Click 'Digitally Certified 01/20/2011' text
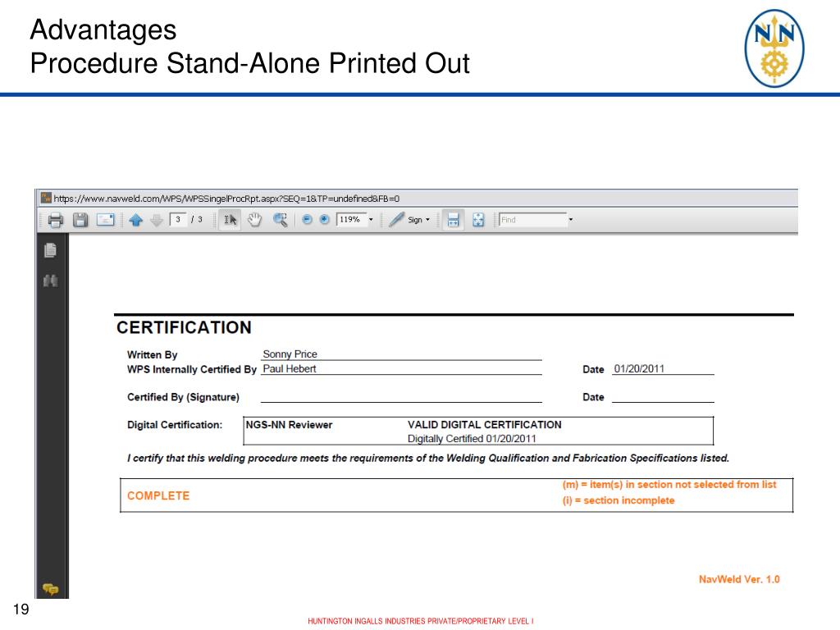Screen dimensions: 840x630 pyautogui.click(x=472, y=439)
